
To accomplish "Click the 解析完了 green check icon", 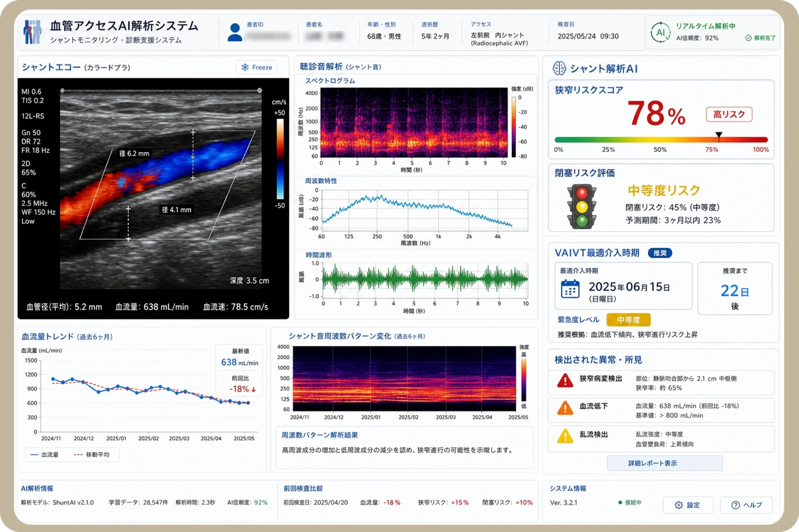I will pos(748,38).
